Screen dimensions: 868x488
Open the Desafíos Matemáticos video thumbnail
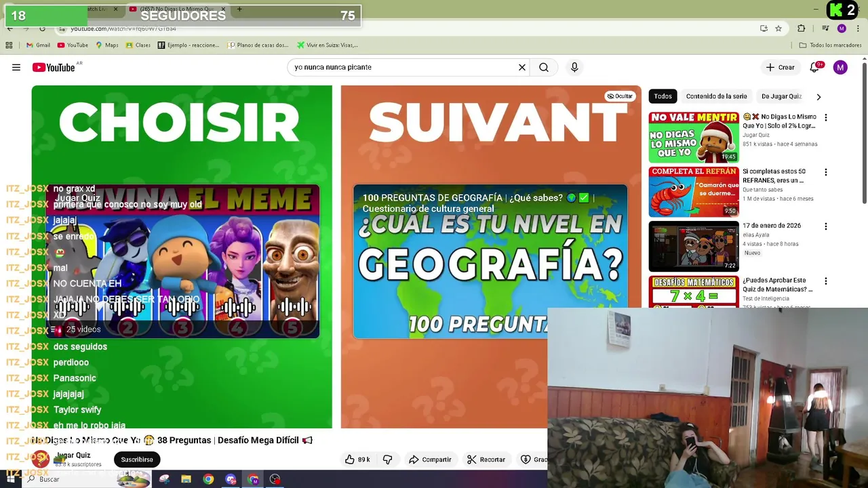(694, 291)
